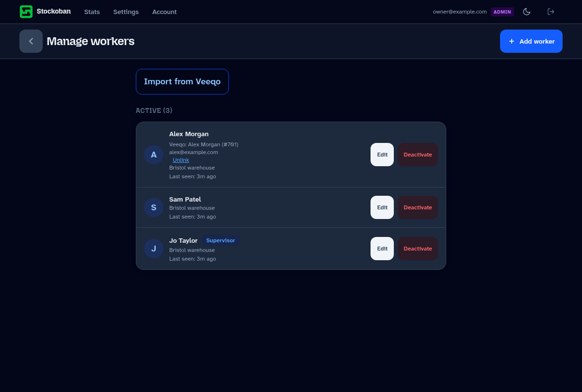Toggle dark mode moon icon

pyautogui.click(x=527, y=12)
